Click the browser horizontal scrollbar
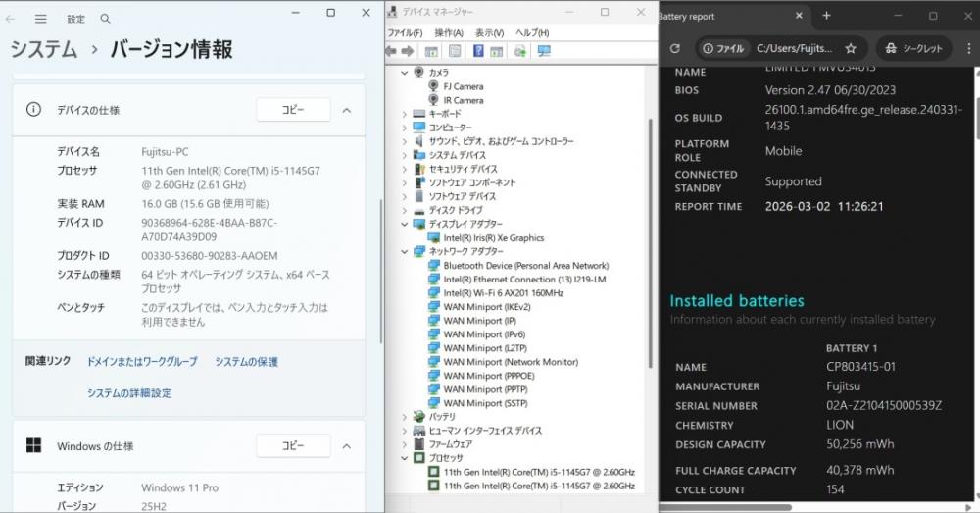Viewport: 980px width, 513px height. (x=725, y=507)
